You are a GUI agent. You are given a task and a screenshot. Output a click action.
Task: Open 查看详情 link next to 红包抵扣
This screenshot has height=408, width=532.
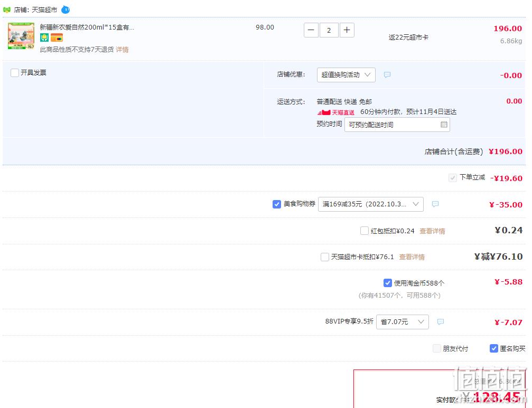[x=432, y=231]
